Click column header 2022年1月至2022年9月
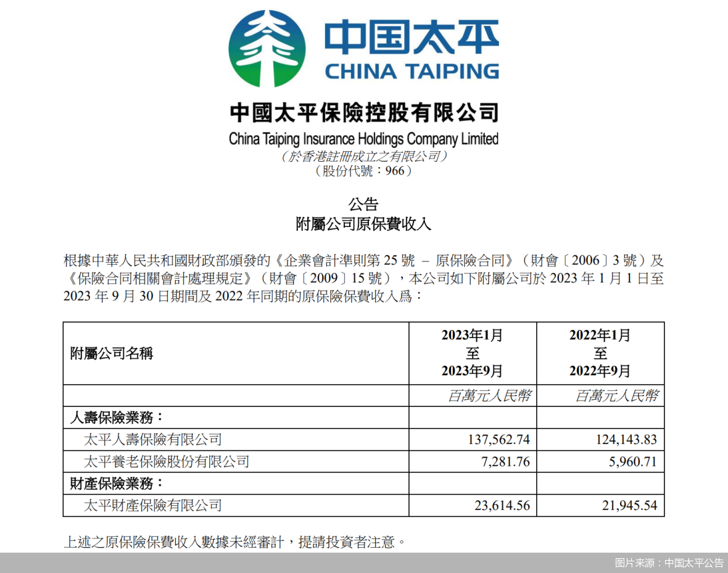Viewport: 728px width, 573px height. tap(600, 353)
